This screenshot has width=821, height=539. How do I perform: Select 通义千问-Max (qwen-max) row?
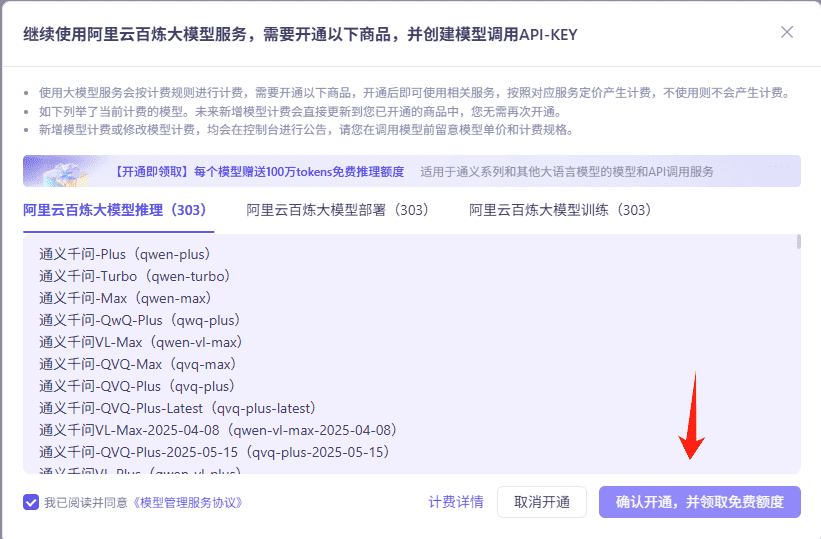(127, 299)
